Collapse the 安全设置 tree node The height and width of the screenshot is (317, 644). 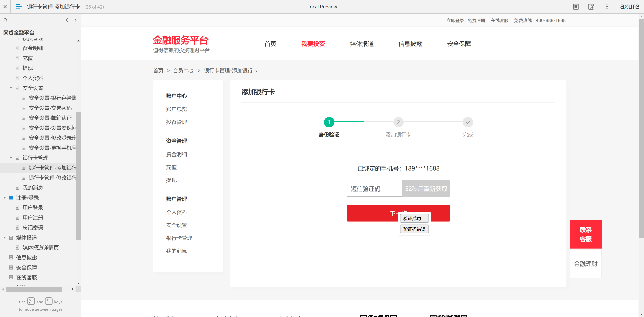pyautogui.click(x=11, y=88)
